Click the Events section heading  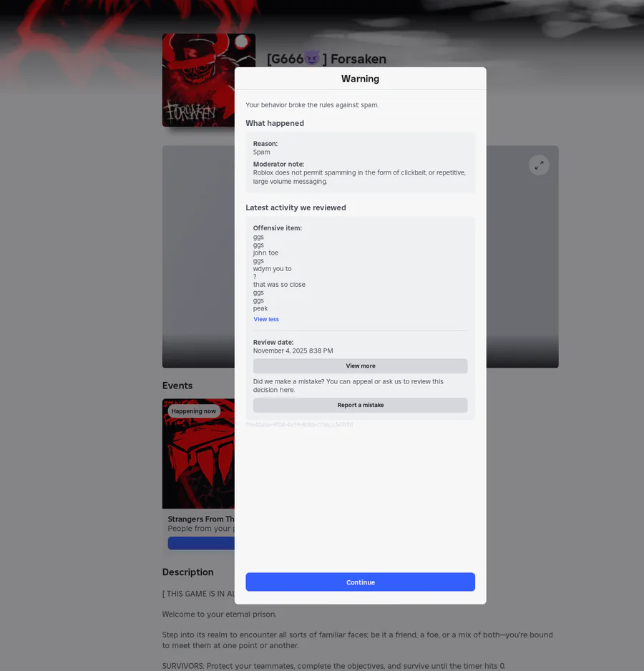tap(177, 386)
